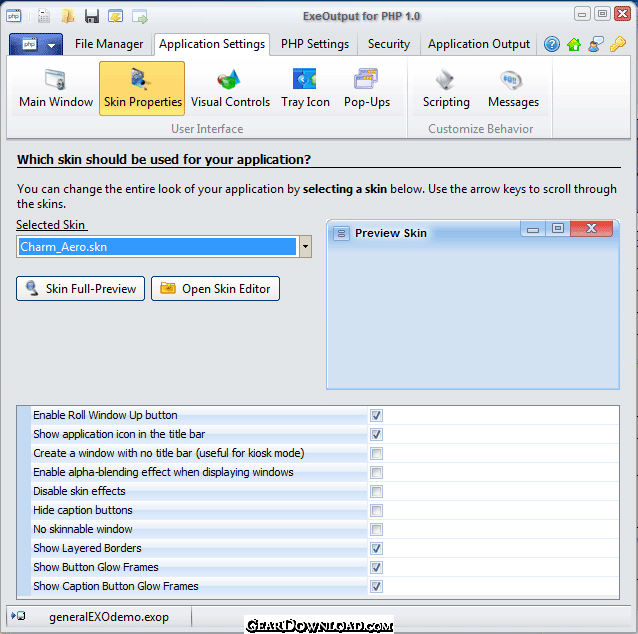Uncheck the Show Button Glow Frames checkbox
Screen dimensions: 638x634
(376, 567)
